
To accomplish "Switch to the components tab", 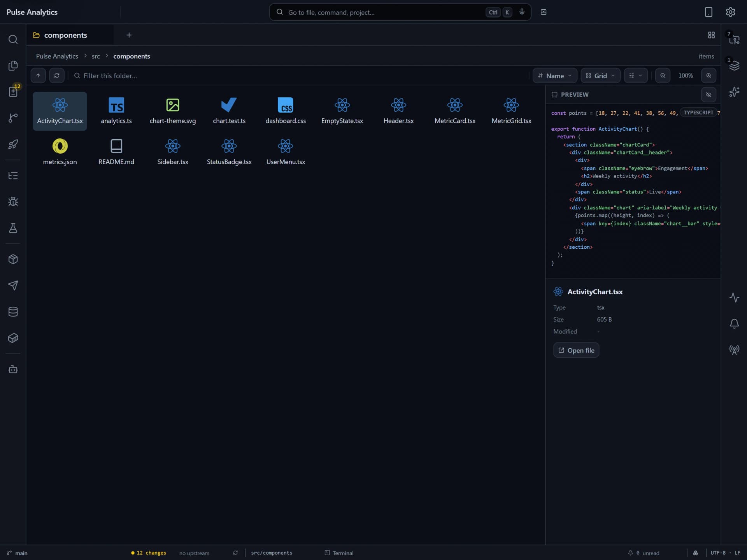I will click(70, 35).
